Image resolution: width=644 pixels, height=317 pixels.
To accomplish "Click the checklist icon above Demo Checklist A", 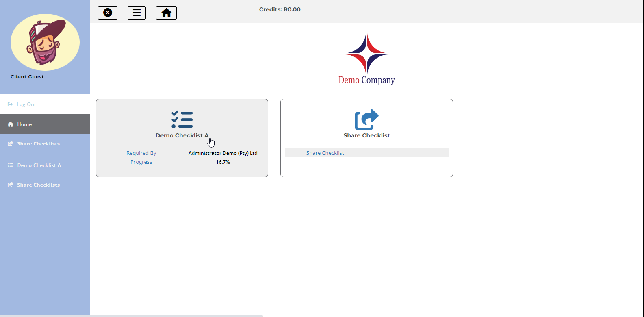I will pyautogui.click(x=182, y=119).
